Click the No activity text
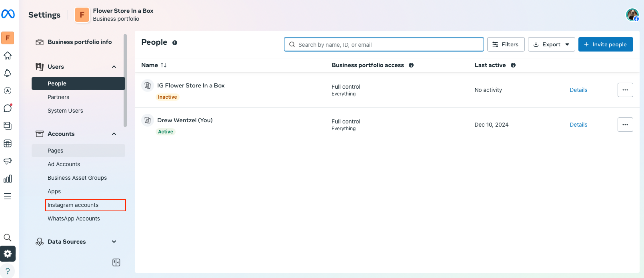Image resolution: width=644 pixels, height=278 pixels. coord(488,90)
